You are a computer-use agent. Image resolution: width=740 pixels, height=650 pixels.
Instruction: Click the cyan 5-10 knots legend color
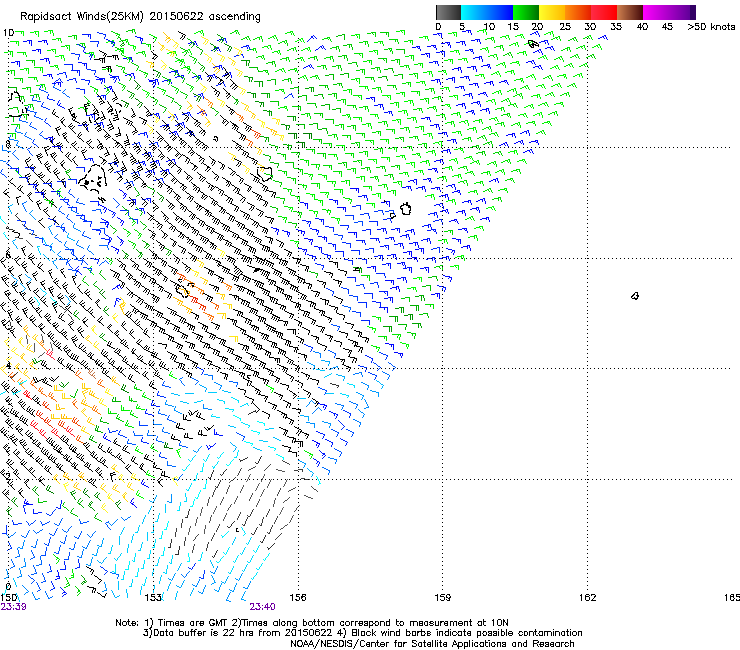coord(474,12)
